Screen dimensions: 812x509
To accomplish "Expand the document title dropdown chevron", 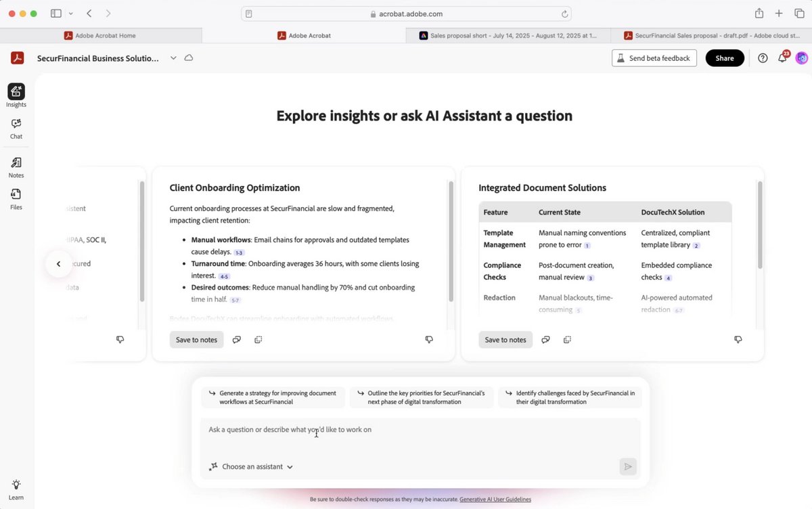I will 173,58.
